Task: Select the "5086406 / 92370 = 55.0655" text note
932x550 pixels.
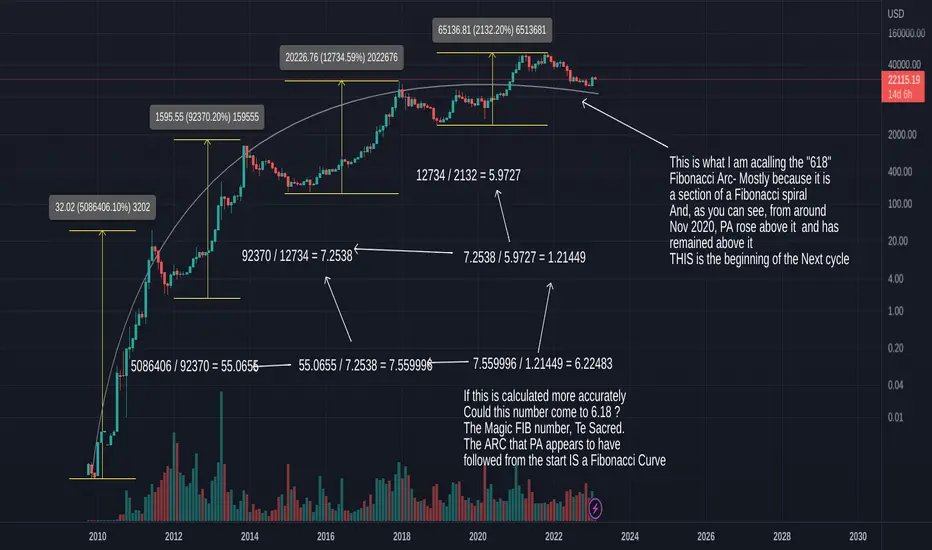Action: tap(194, 366)
